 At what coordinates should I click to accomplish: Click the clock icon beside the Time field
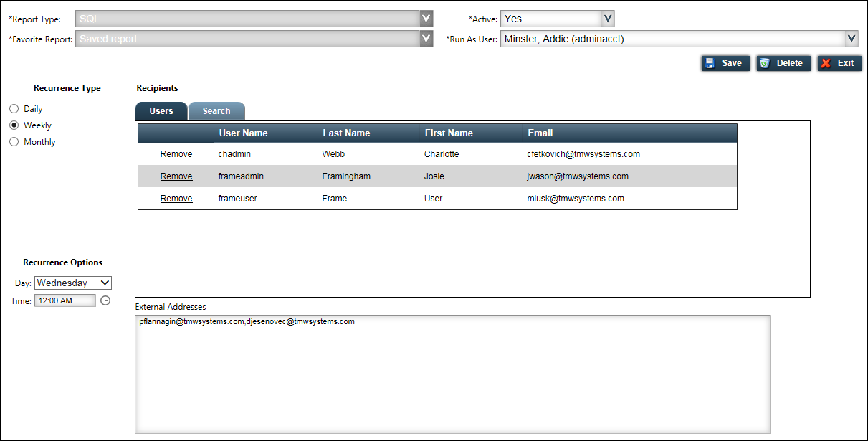tap(105, 300)
